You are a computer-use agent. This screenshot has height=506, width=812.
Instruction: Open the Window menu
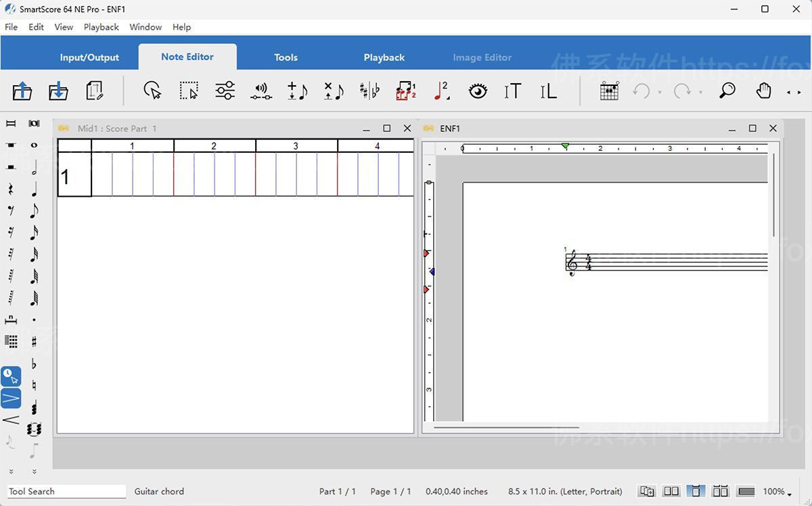pos(145,27)
